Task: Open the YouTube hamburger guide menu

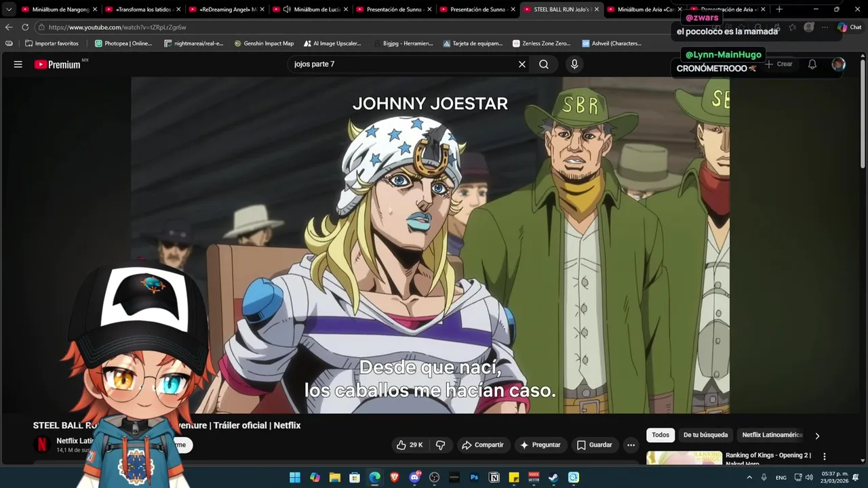Action: coord(18,64)
